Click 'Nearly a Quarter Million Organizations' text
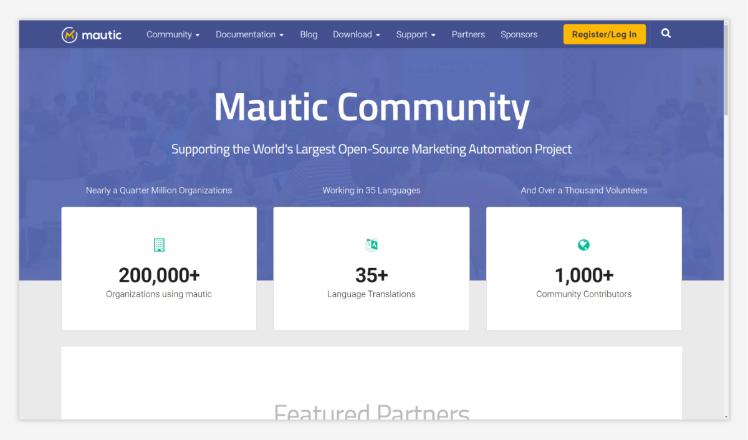748x440 pixels. [159, 190]
